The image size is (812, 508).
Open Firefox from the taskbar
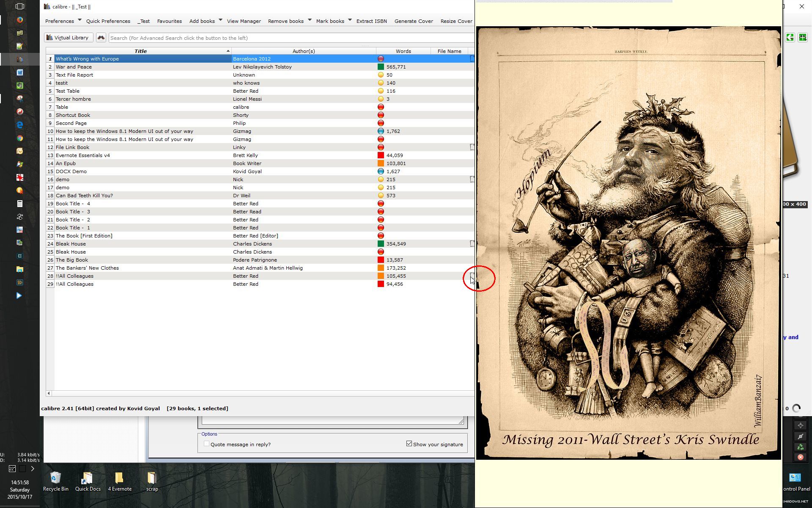pos(19,19)
